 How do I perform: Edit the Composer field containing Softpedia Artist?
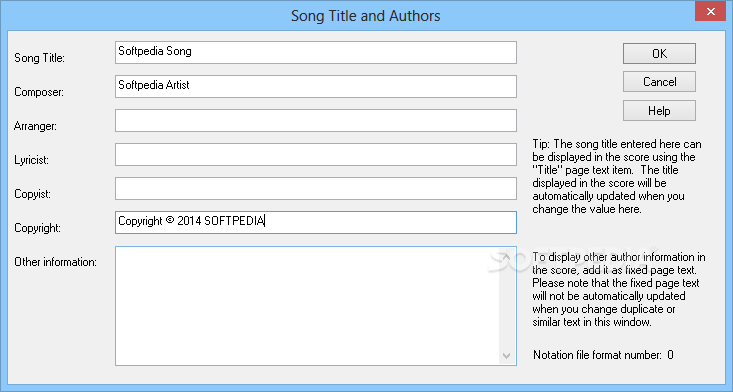[x=316, y=86]
